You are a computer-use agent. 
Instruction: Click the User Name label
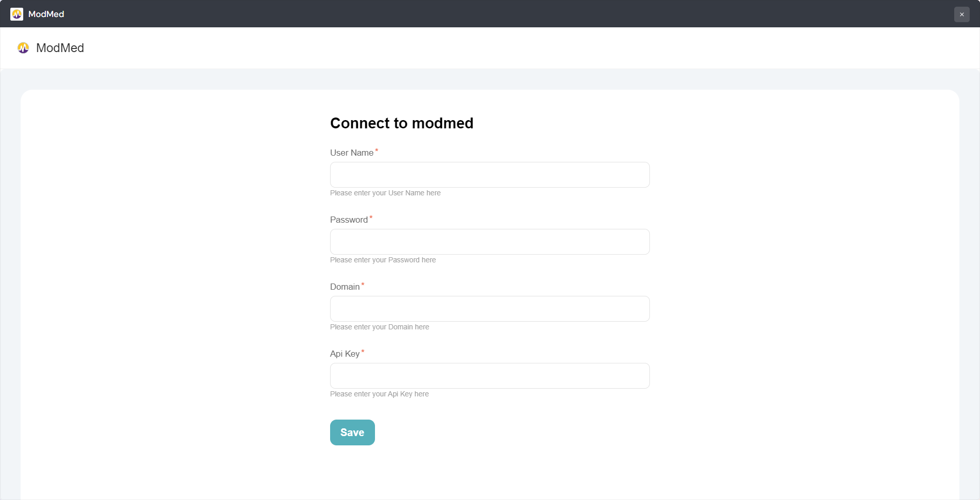click(x=351, y=153)
